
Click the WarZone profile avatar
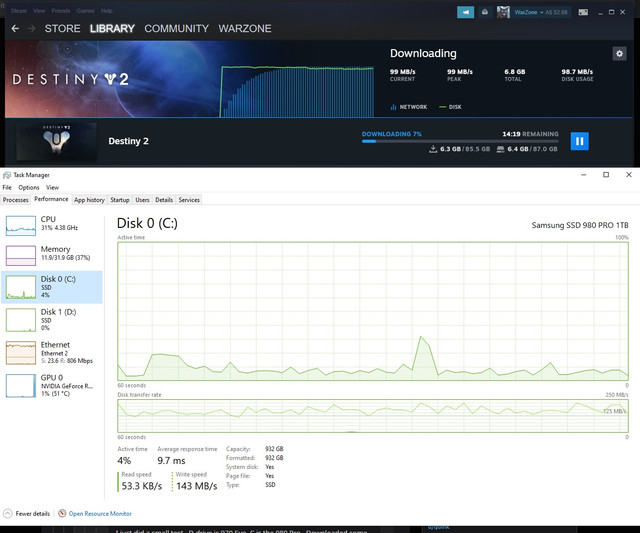[503, 12]
